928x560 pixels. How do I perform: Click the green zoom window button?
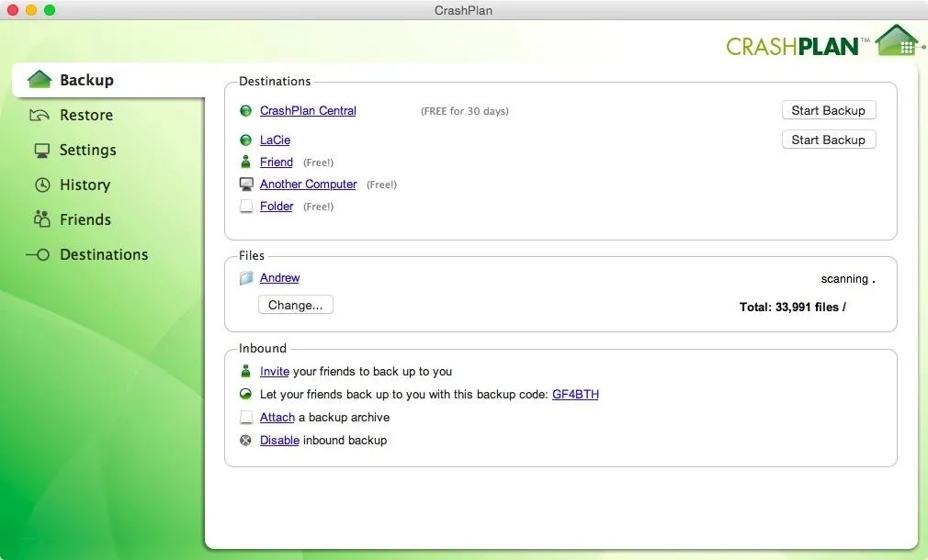pyautogui.click(x=50, y=10)
